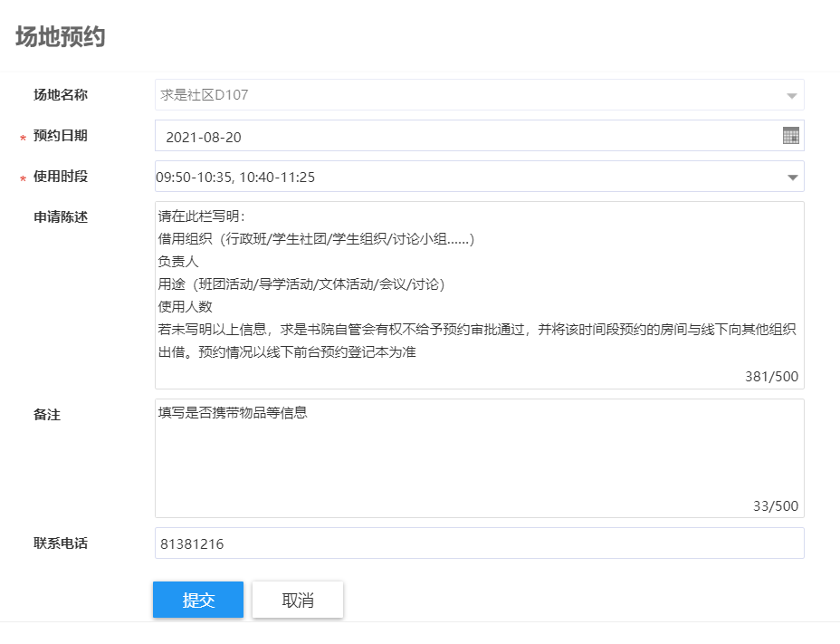
Task: Click the 场地预约 page heading
Action: pos(60,37)
